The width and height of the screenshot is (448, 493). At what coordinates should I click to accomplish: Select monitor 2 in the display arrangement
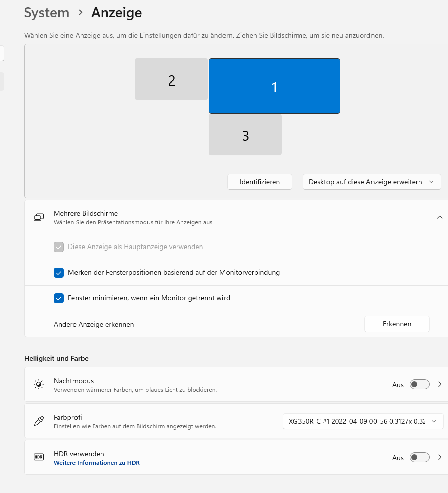[x=172, y=79]
